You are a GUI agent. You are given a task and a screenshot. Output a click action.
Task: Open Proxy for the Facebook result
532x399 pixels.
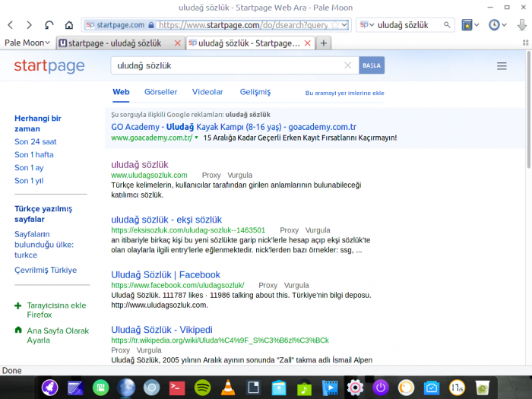pos(268,285)
